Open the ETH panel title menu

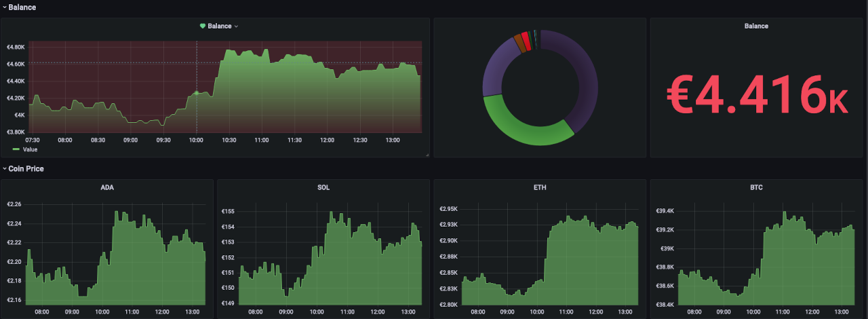(540, 187)
